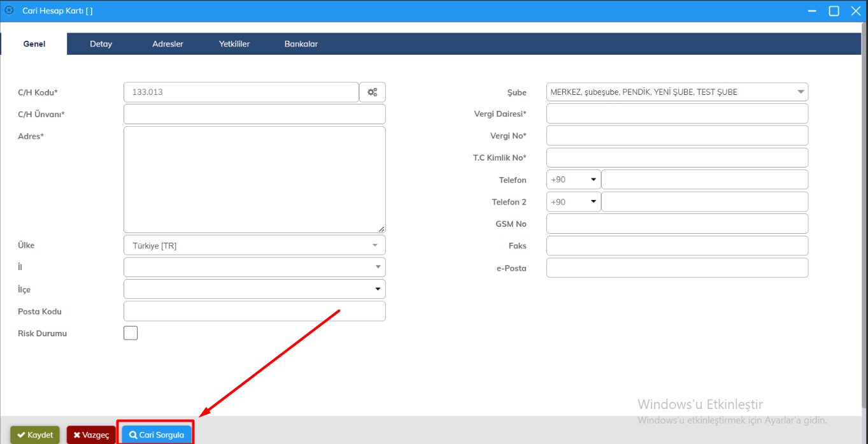Click the Cari Sorgula search button
Screen dimensions: 868x444
click(157, 435)
